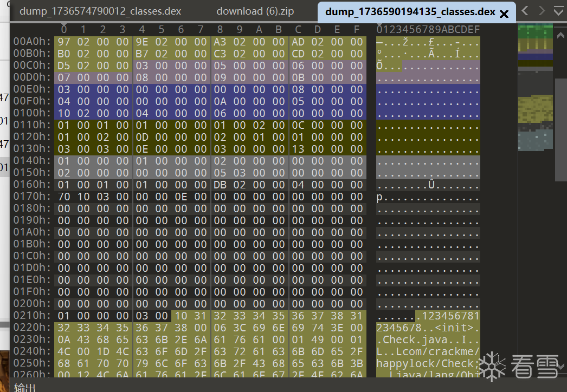Select byte D5 in row 00C0h
Image resolution: width=567 pixels, height=392 pixels.
[63, 66]
